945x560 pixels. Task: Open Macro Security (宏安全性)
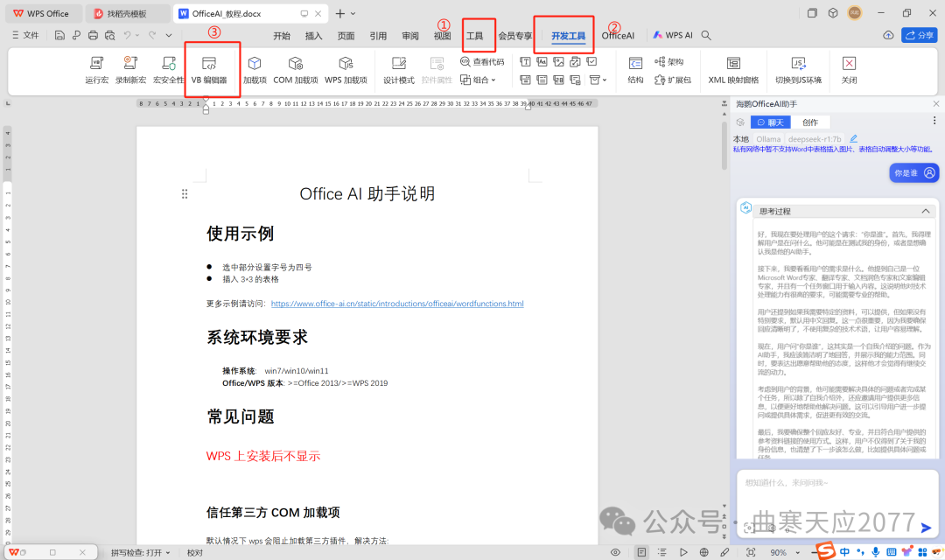pyautogui.click(x=168, y=70)
